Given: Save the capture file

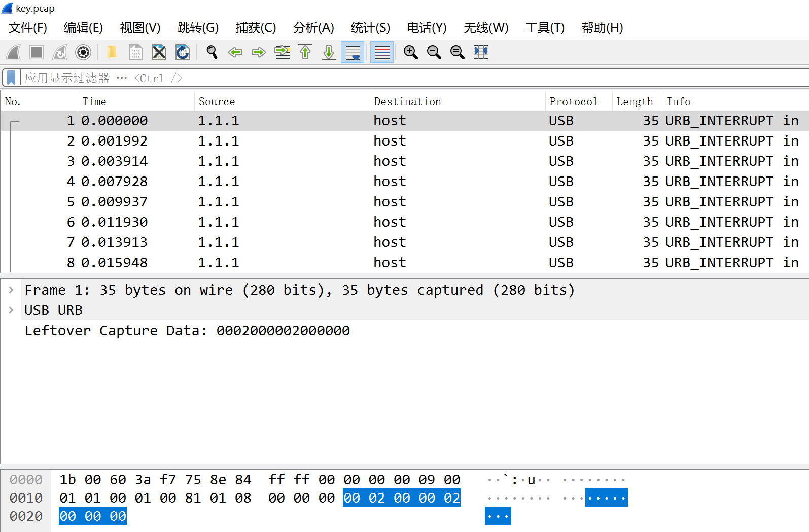Looking at the screenshot, I should tap(135, 52).
